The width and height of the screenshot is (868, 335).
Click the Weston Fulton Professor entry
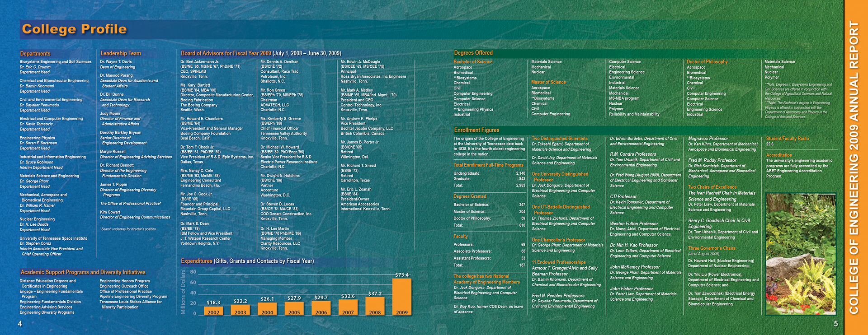click(634, 224)
